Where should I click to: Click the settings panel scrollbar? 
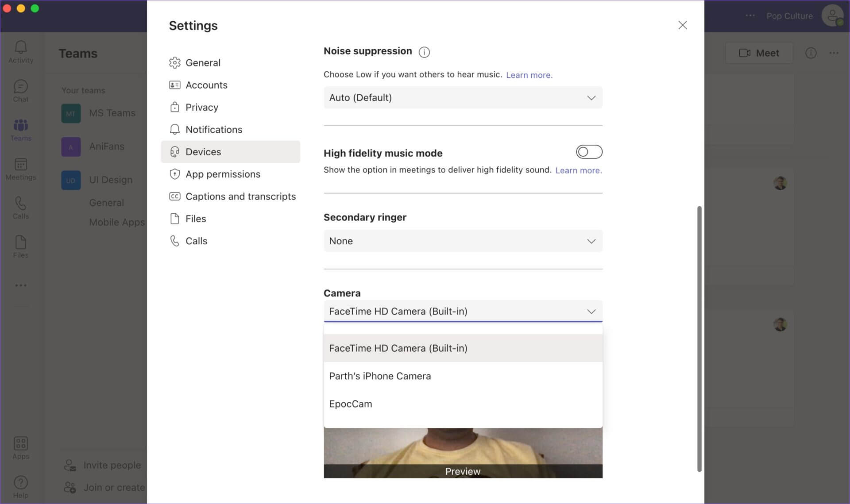[x=699, y=339]
